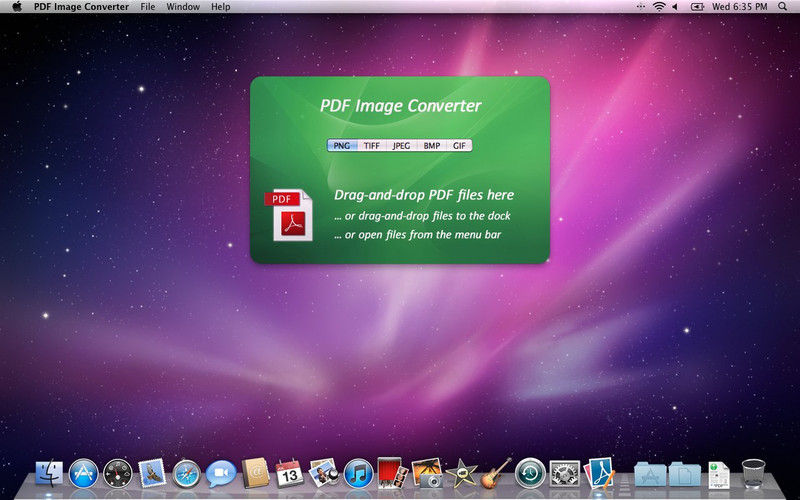Screen dimensions: 800x500
Task: Click the Wed 6:35 PM clock
Action: coord(739,7)
